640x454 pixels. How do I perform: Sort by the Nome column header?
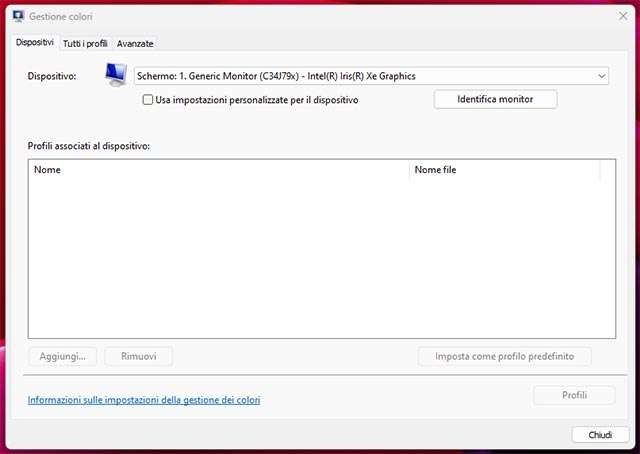(x=219, y=170)
